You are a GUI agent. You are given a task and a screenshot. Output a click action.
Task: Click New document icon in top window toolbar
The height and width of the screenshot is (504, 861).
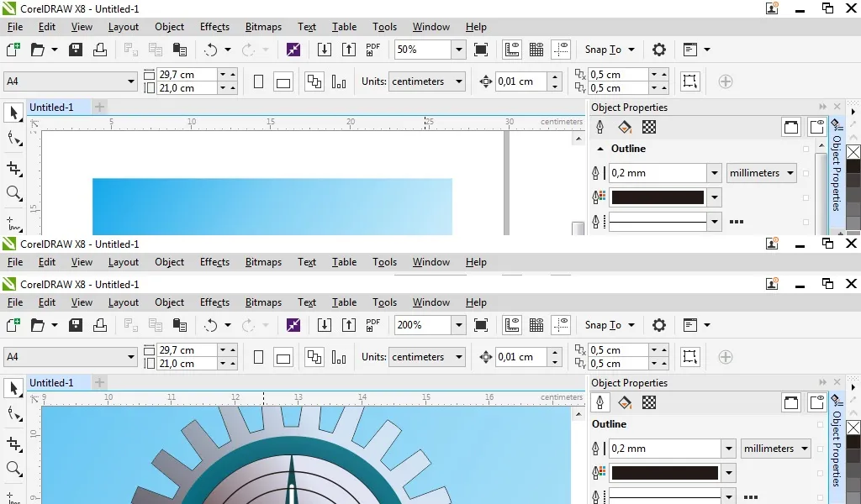point(13,50)
